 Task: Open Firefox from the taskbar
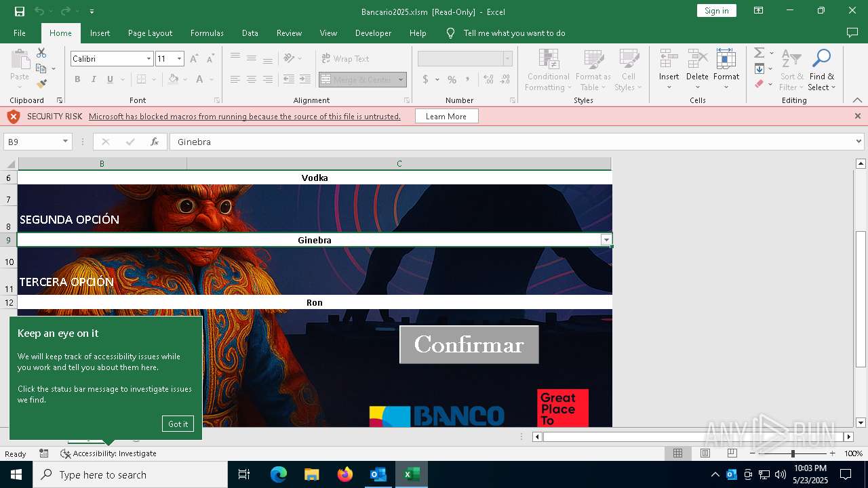point(345,474)
